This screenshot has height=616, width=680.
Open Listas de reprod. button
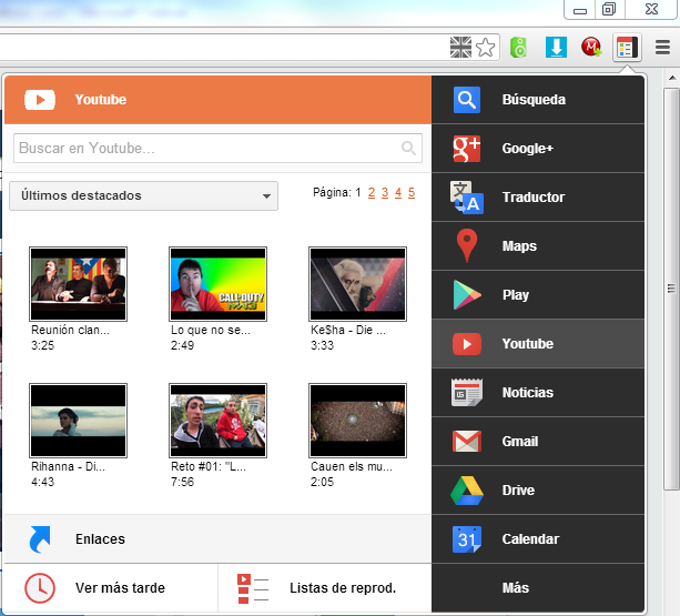pyautogui.click(x=325, y=588)
